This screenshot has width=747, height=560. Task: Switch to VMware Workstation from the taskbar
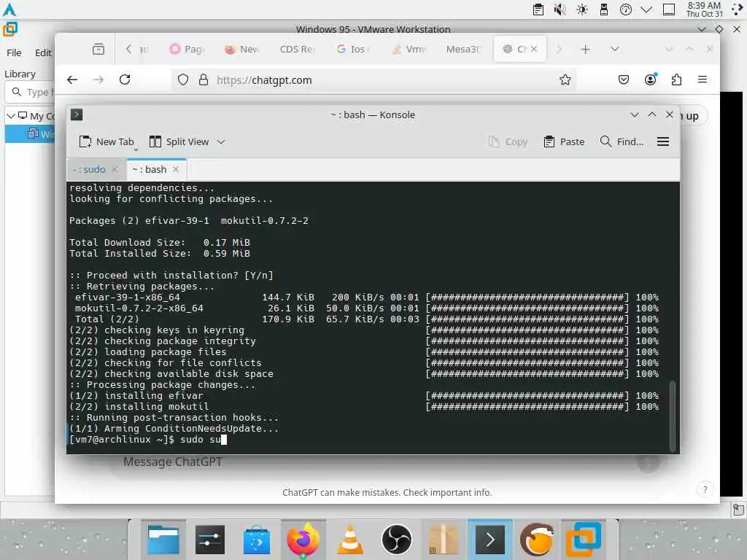point(583,540)
